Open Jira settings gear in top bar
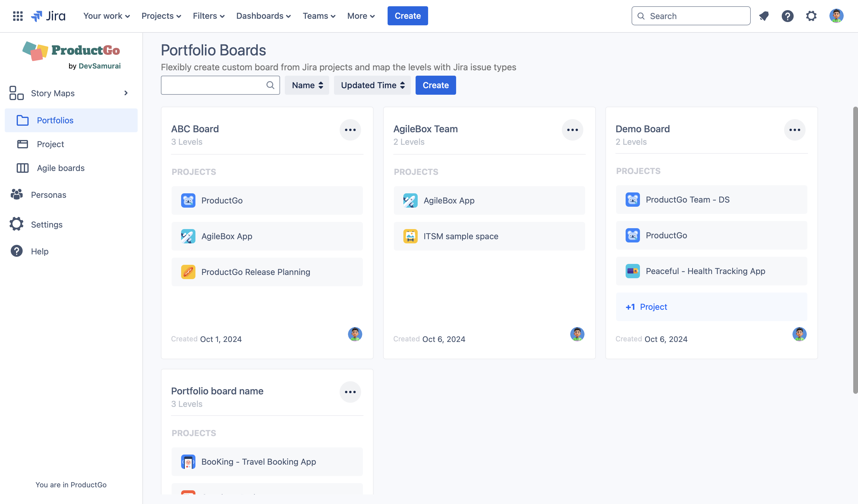858x504 pixels. pos(811,16)
